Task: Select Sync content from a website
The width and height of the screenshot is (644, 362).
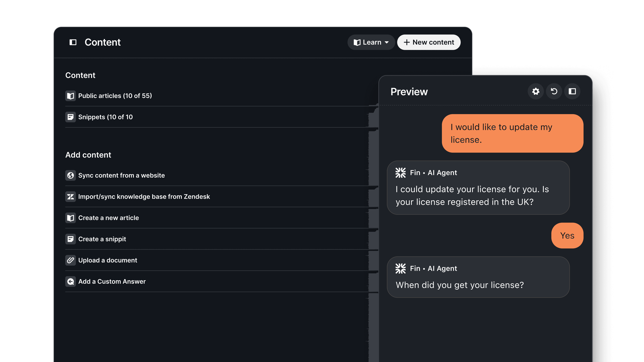Action: [x=121, y=175]
